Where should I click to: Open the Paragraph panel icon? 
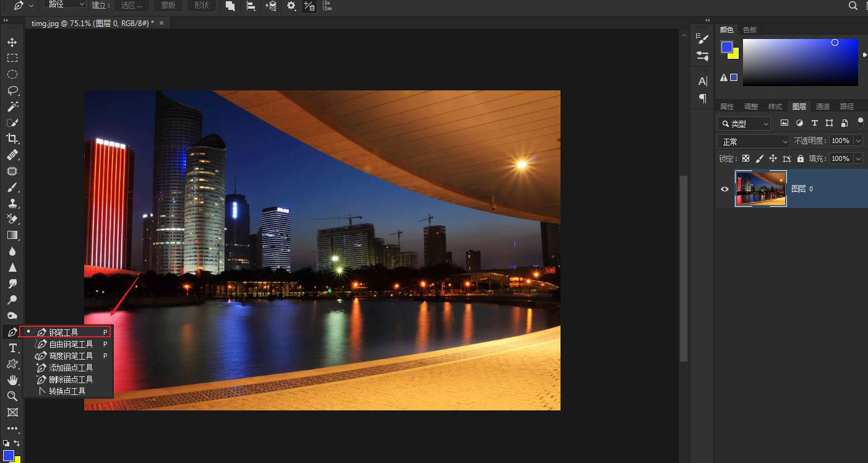(703, 98)
